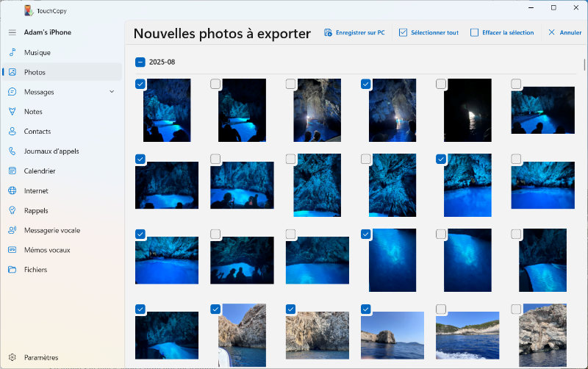Click Adam's iPhone device name
588x369 pixels.
pyautogui.click(x=48, y=32)
